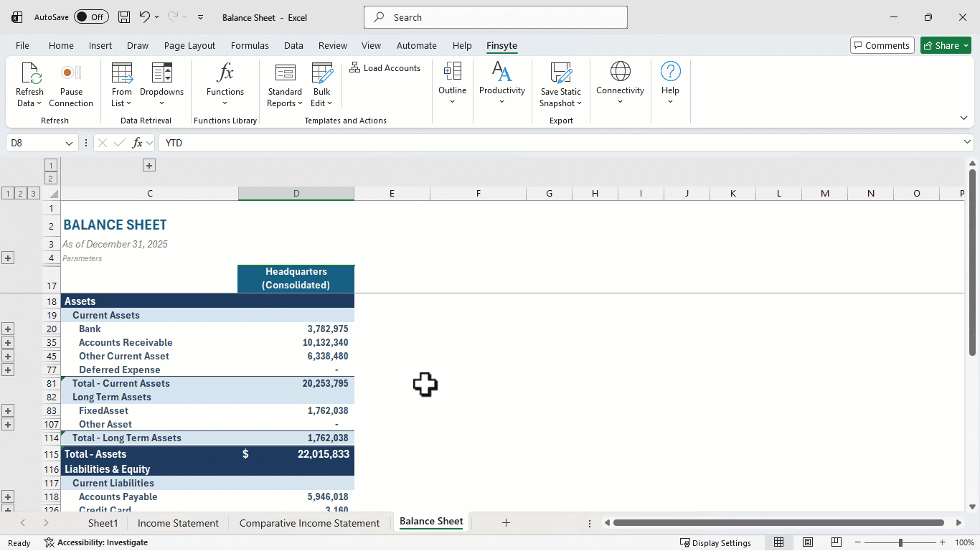The height and width of the screenshot is (551, 980).
Task: Click the Insert Function fx button in formula bar
Action: point(138,143)
